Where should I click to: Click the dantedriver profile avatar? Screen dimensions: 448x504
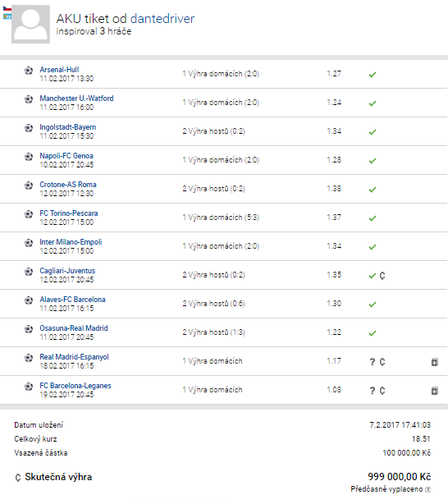click(x=30, y=24)
